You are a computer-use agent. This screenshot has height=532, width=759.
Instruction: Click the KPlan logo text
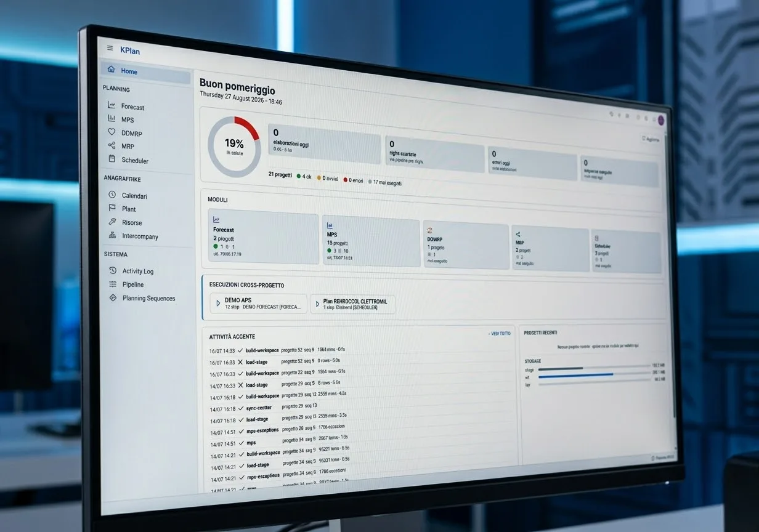coord(130,50)
